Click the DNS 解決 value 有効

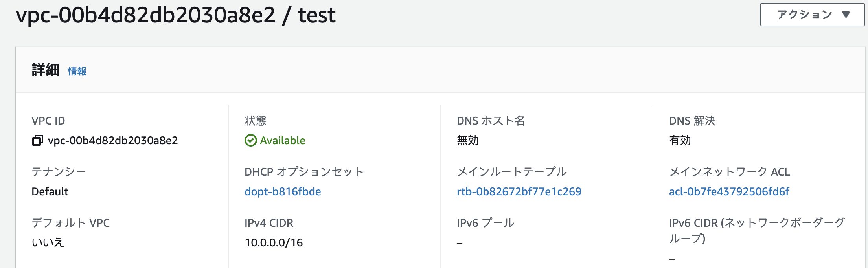pos(680,140)
